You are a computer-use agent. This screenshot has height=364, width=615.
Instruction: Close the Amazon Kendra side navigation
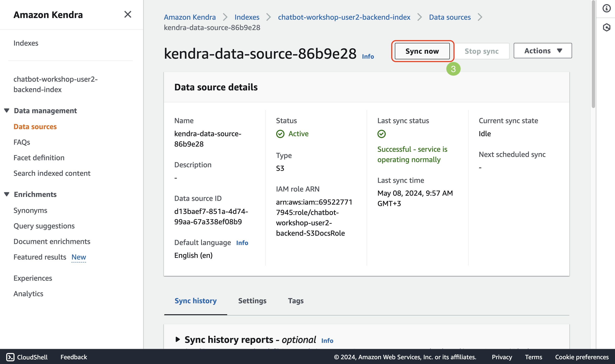tap(128, 15)
